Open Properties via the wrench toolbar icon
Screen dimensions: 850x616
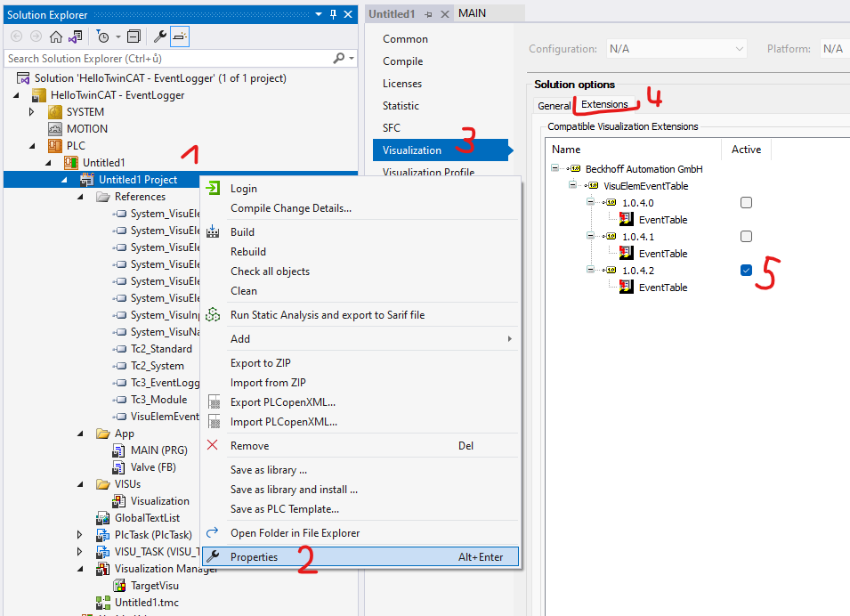click(x=160, y=36)
